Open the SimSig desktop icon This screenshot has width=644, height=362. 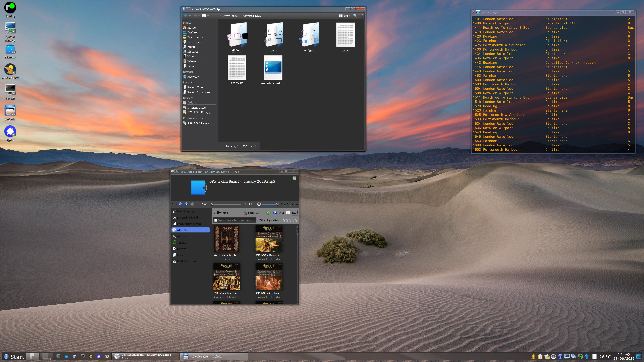coord(10,10)
